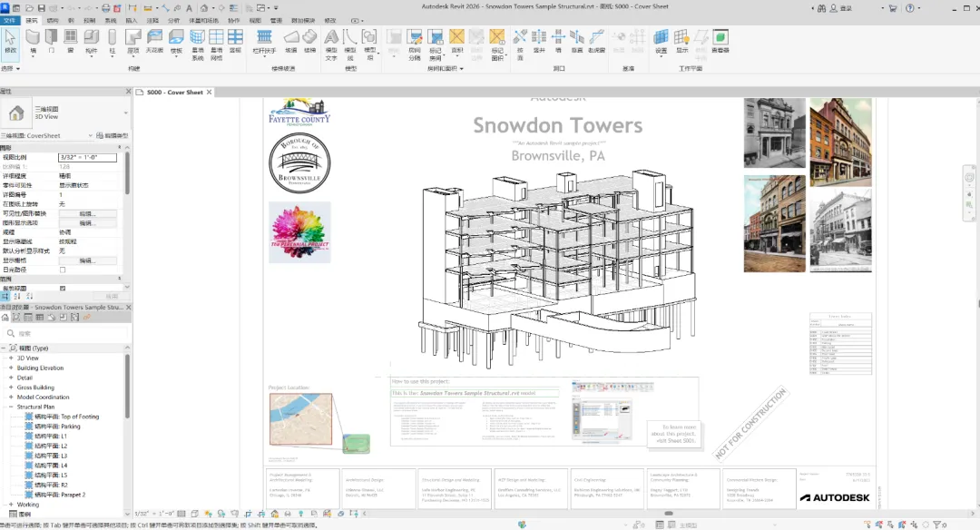Screen dimensions: 980x530
Task: Click the Save icon in quick access toolbar
Action: 41,8
